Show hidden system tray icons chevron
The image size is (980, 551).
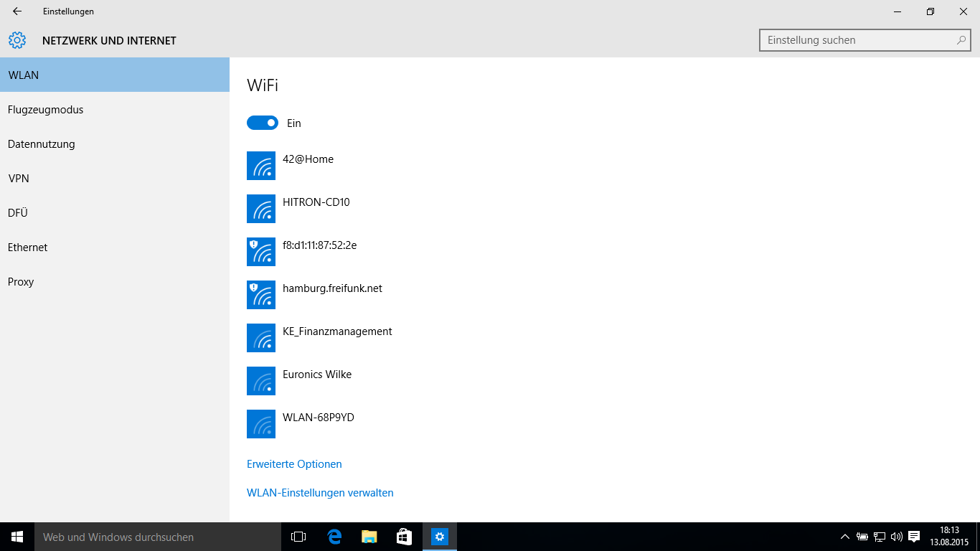click(x=845, y=537)
